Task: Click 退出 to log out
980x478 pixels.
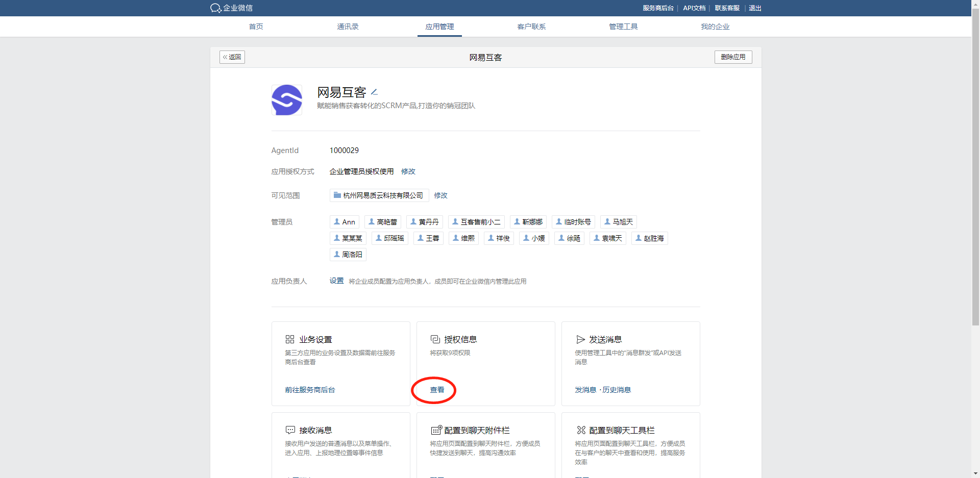Action: click(x=755, y=8)
